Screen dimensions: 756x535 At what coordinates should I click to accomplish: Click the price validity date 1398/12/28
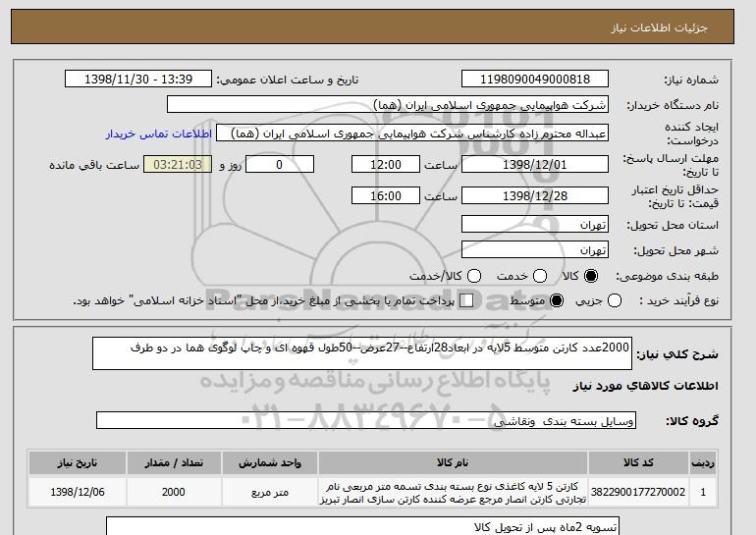point(535,195)
